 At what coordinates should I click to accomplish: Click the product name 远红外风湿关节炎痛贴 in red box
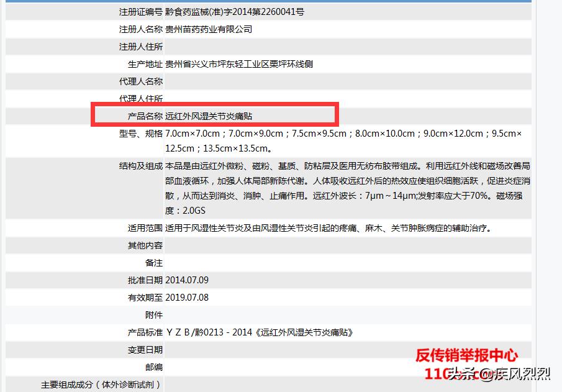[x=209, y=116]
